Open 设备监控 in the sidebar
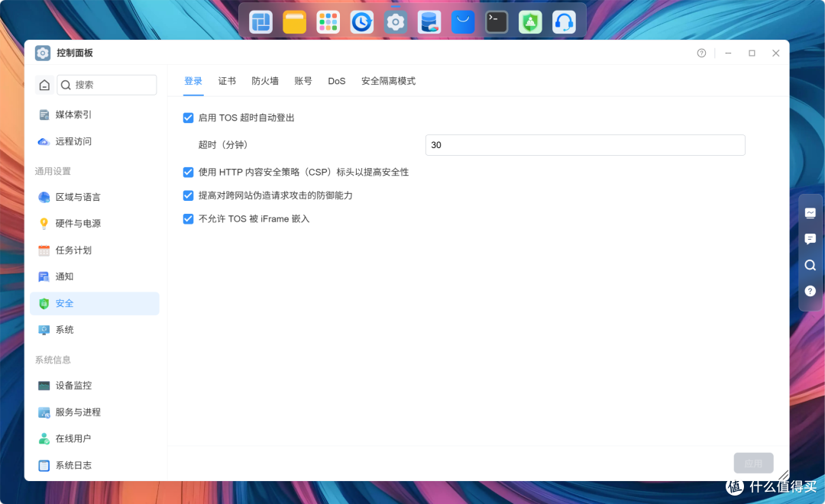The image size is (825, 504). [x=95, y=386]
